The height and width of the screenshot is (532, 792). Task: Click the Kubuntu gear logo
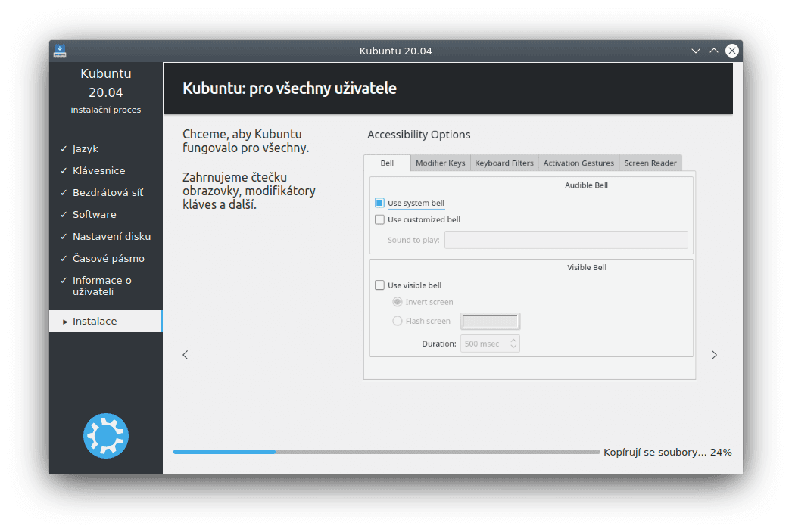coord(105,435)
